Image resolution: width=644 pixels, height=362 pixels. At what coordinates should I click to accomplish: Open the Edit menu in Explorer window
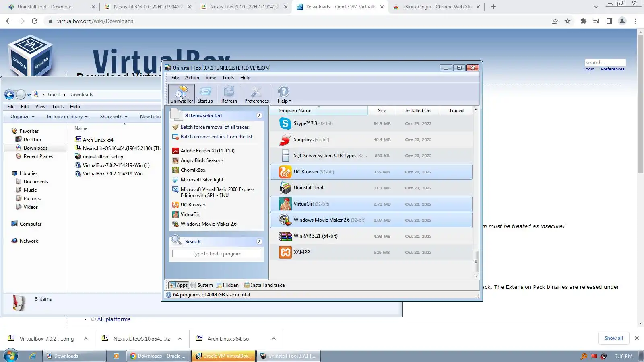25,107
